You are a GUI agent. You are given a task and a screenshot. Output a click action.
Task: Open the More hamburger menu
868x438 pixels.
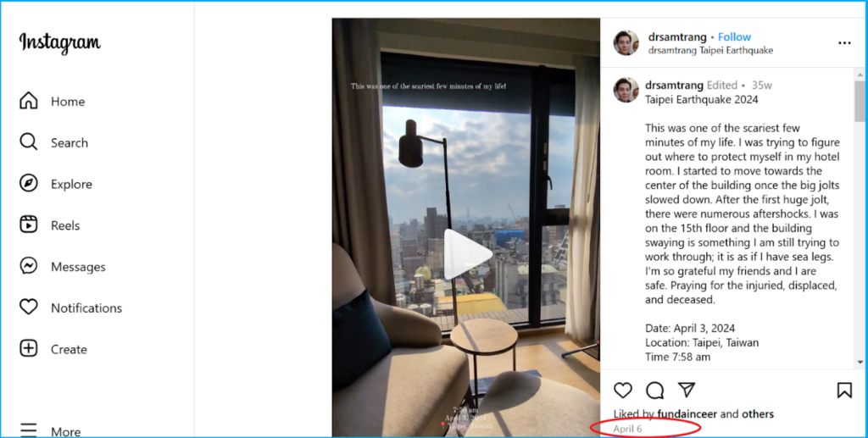pos(28,430)
